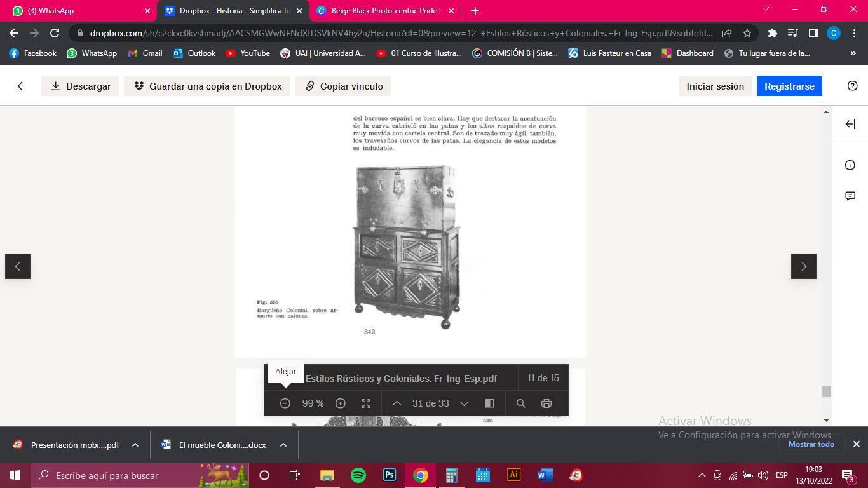The width and height of the screenshot is (868, 488).
Task: Open Illustrator from the taskbar
Action: (514, 475)
